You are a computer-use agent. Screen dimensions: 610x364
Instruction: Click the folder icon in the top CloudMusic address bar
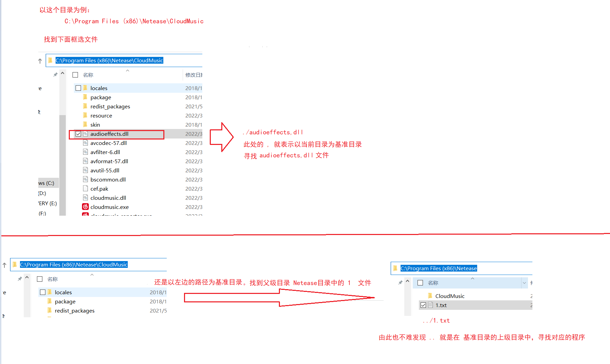[x=50, y=60]
